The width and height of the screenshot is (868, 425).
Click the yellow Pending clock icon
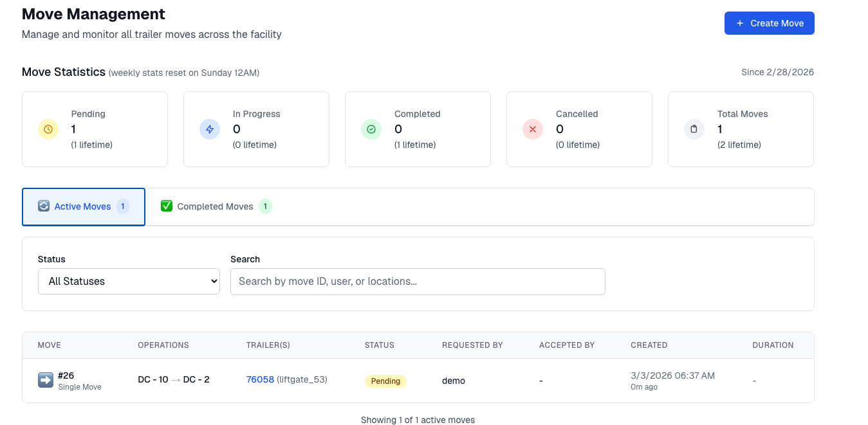(x=48, y=129)
